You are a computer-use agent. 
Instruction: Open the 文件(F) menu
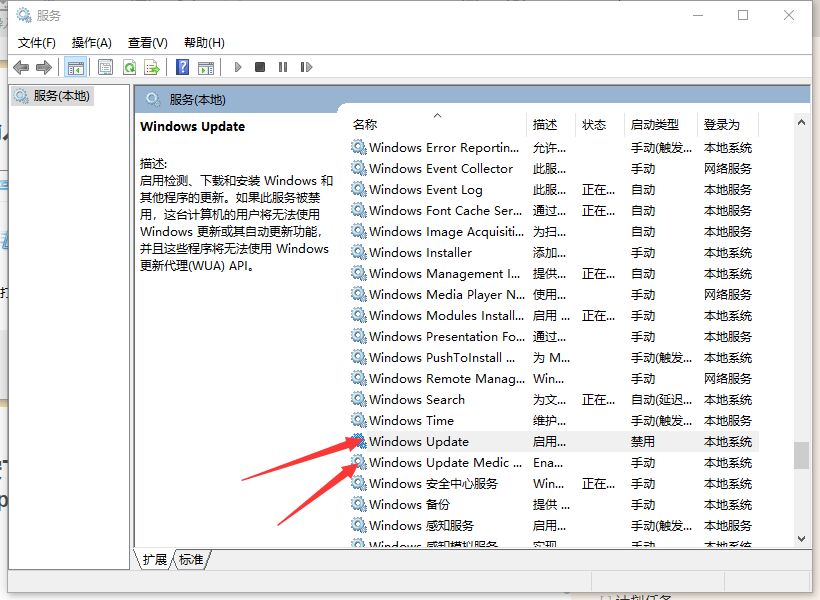pos(37,43)
